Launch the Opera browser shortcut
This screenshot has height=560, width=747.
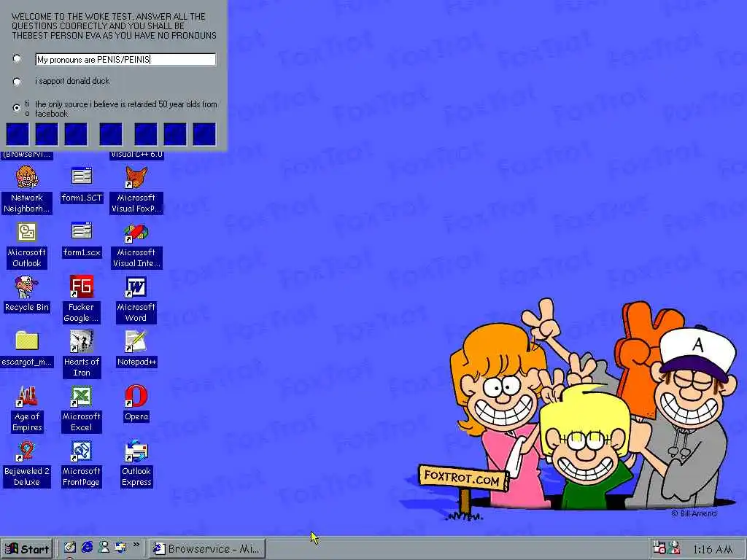point(136,404)
